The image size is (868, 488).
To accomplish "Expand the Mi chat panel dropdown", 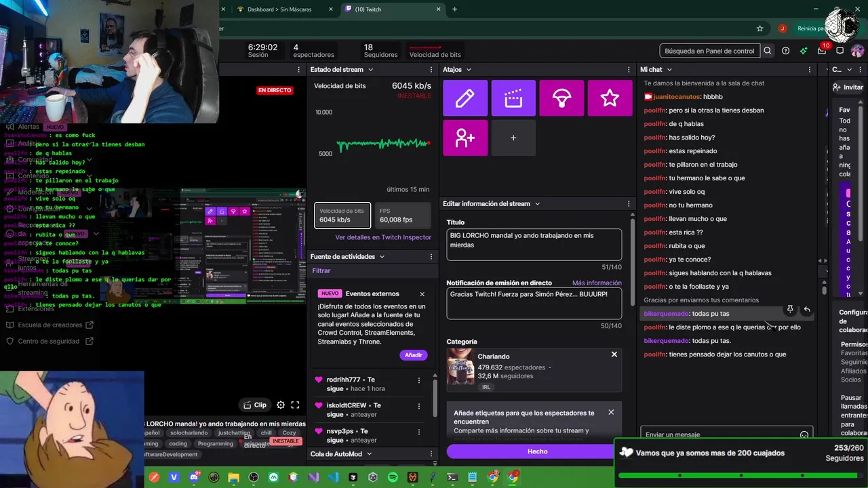I will pyautogui.click(x=669, y=70).
